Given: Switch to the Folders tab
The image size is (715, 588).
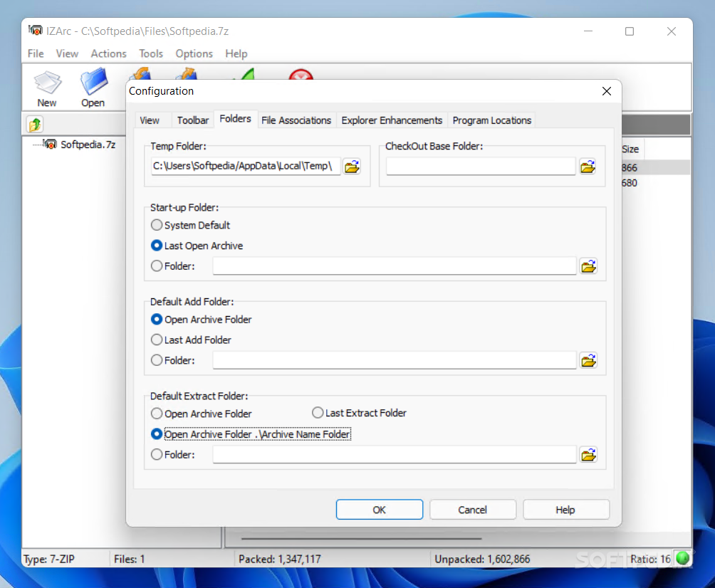Looking at the screenshot, I should tap(235, 118).
